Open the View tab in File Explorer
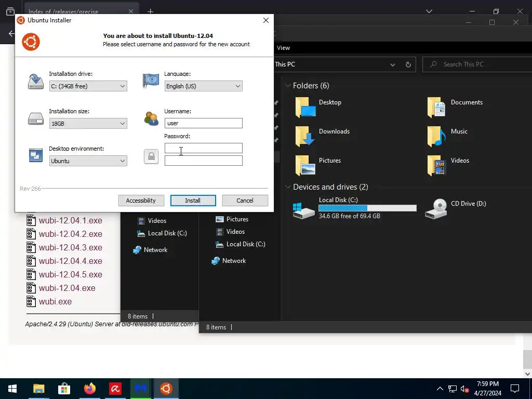Screen dimensions: 532x399 (x=283, y=48)
